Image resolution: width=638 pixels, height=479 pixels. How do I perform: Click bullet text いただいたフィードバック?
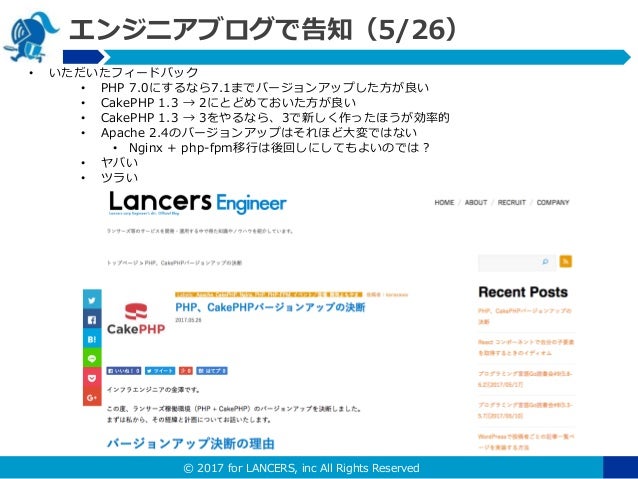coord(123,72)
